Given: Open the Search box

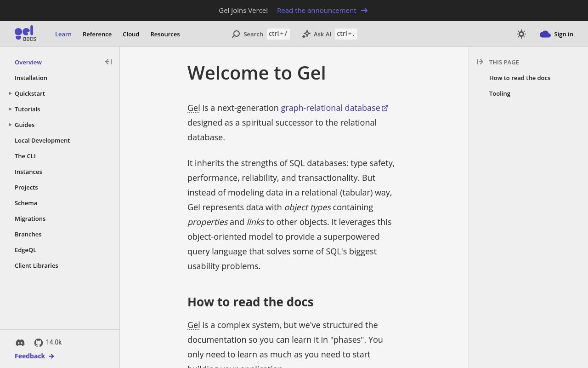Looking at the screenshot, I should 260,34.
